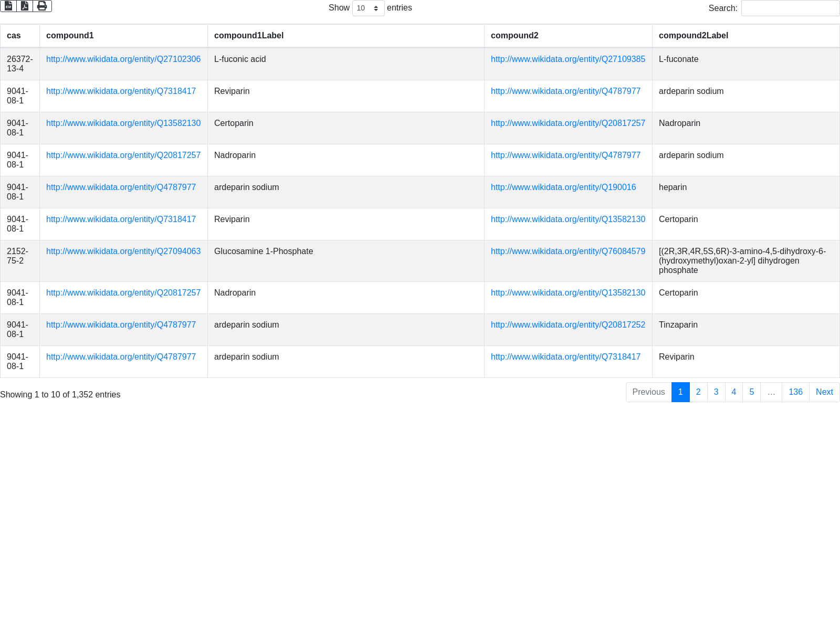
Task: Open Q190016 heparin entity link
Action: point(563,187)
